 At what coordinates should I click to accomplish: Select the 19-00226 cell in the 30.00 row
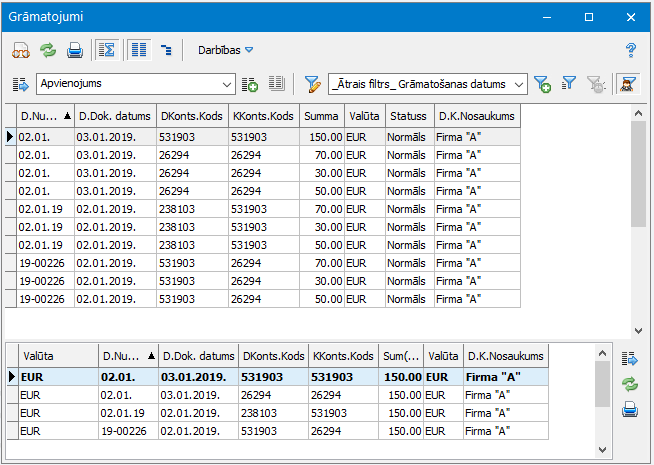[45, 281]
